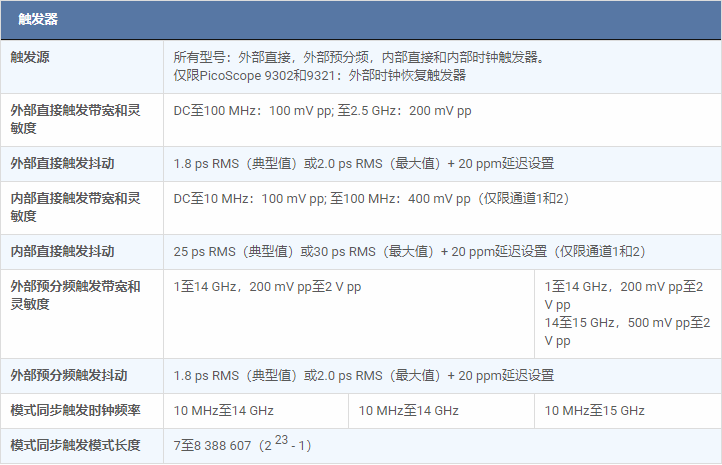Click the 触发器 table header

(38, 19)
